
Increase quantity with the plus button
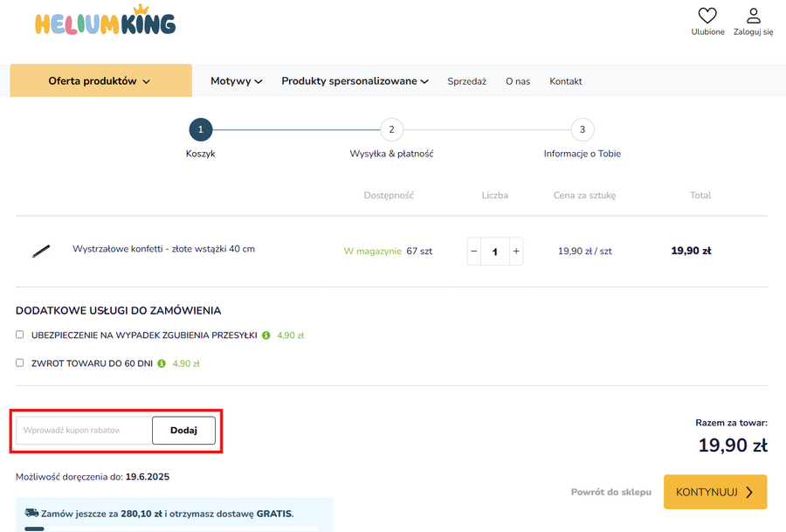[x=516, y=251]
